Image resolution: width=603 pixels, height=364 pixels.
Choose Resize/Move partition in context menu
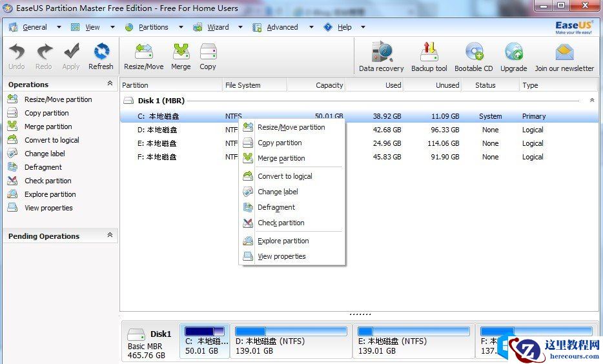(292, 127)
